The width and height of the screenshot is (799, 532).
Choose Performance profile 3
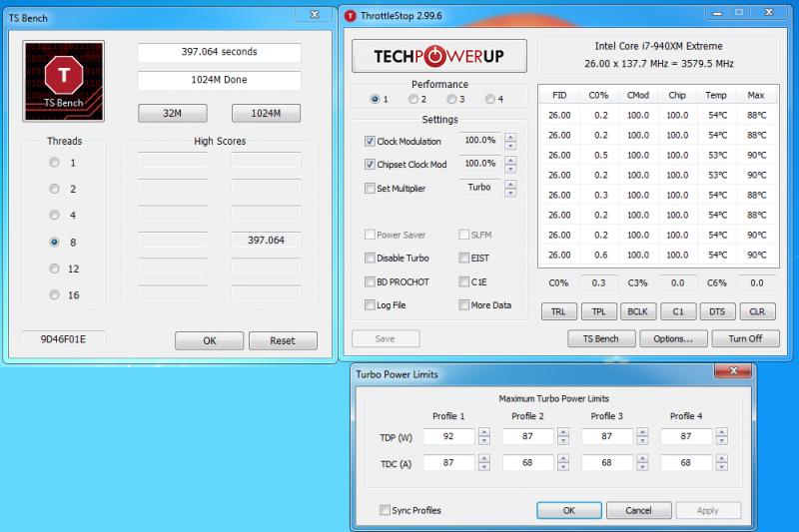tap(451, 99)
